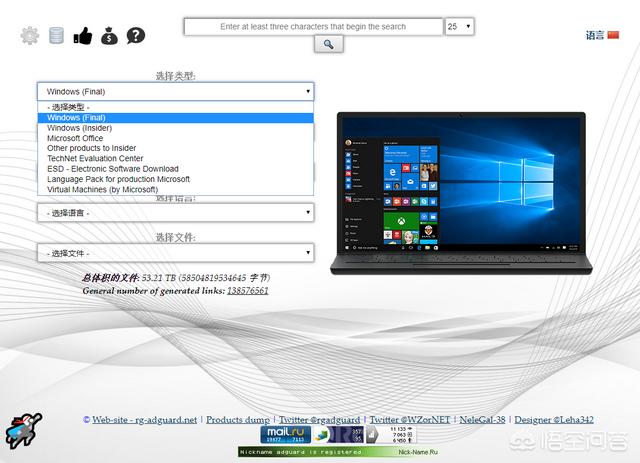Screen dimensions: 640x463
Task: Click the magnifier search button
Action: coord(329,44)
